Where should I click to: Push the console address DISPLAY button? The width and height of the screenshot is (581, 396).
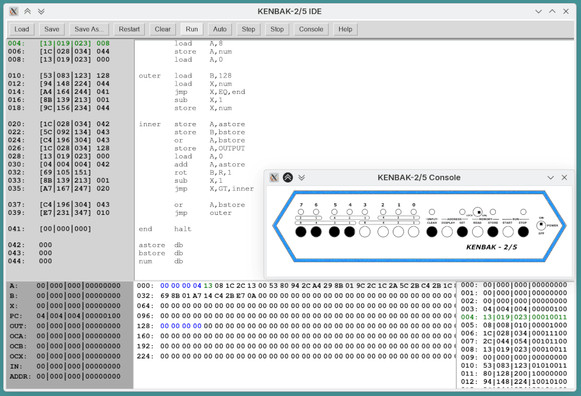(447, 232)
